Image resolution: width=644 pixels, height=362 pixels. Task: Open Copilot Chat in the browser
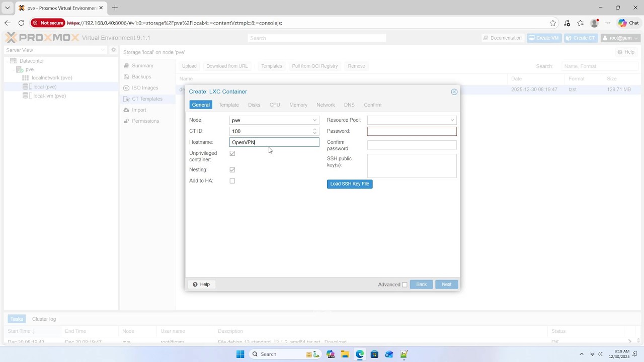tap(628, 23)
